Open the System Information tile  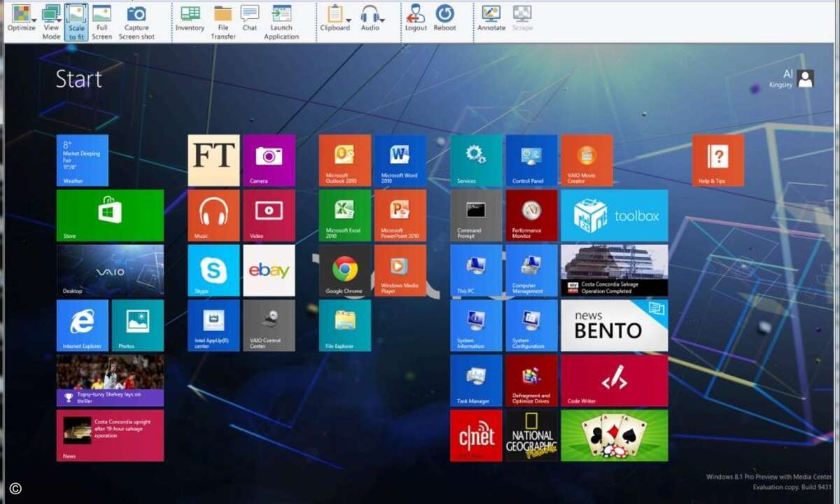(x=476, y=325)
